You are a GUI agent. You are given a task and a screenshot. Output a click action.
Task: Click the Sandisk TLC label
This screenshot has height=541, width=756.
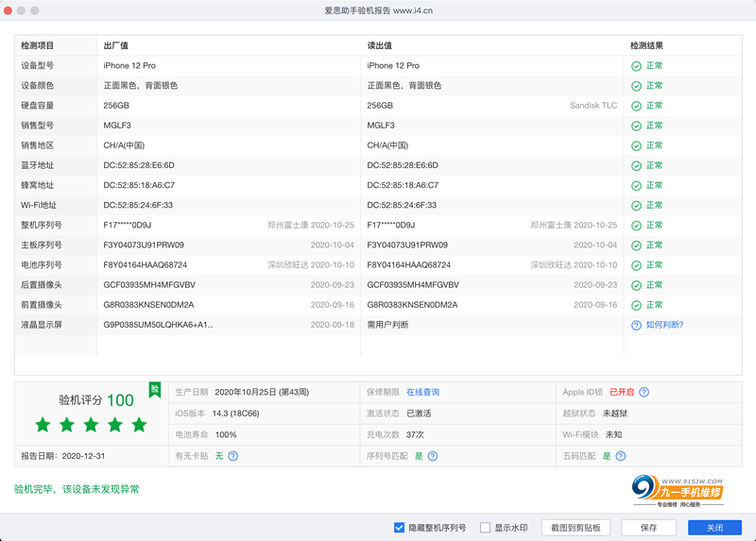[x=593, y=106]
